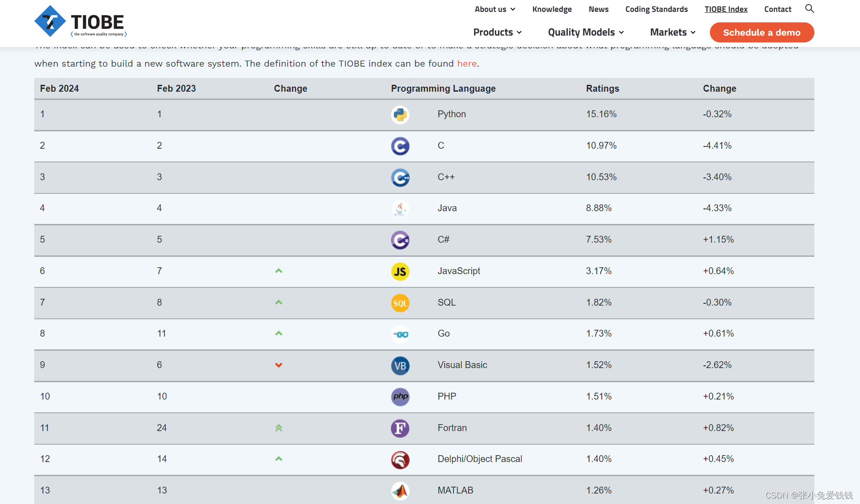Click the C++ language name
Screen dimensions: 860x504
[x=446, y=177]
